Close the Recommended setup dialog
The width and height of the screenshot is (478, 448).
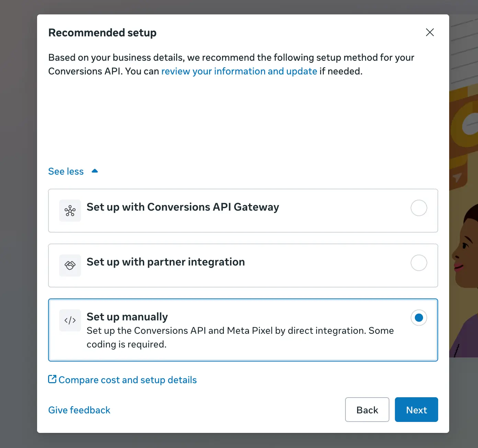(x=430, y=32)
